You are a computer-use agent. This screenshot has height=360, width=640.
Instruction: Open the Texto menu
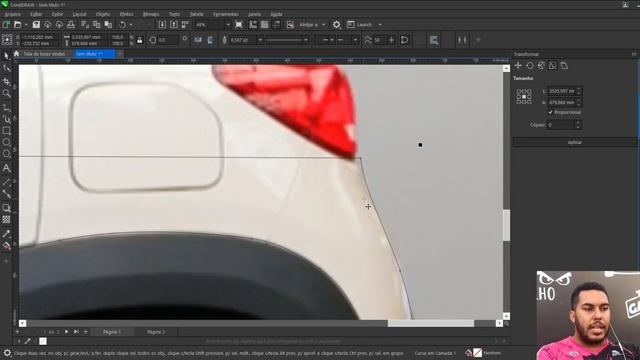[174, 14]
